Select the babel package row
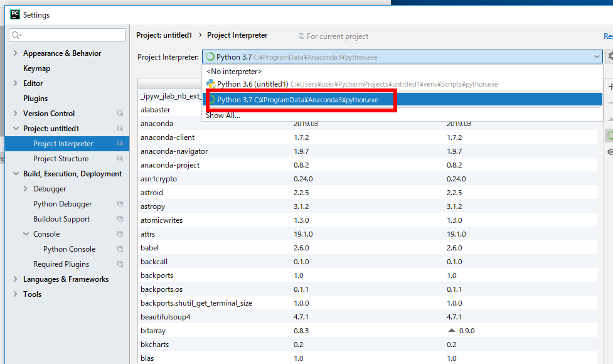This screenshot has width=613, height=364. pos(368,248)
